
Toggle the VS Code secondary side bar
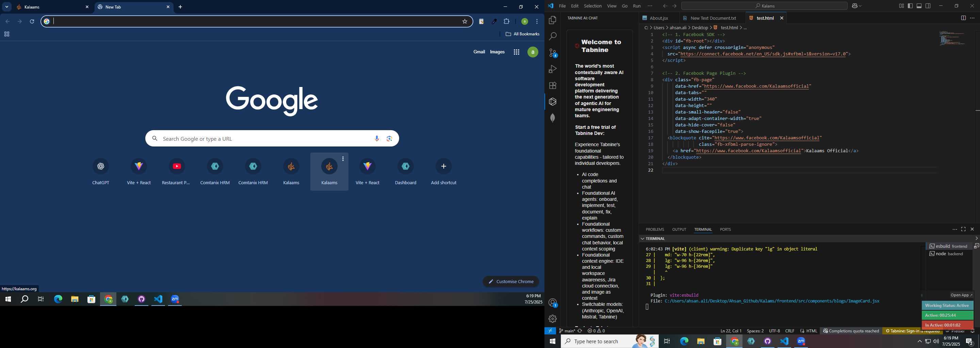click(928, 6)
